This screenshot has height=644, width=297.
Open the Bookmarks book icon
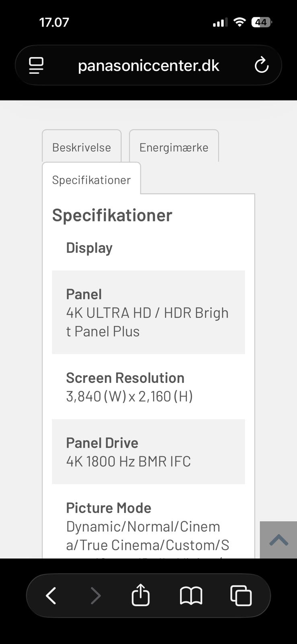click(x=191, y=596)
